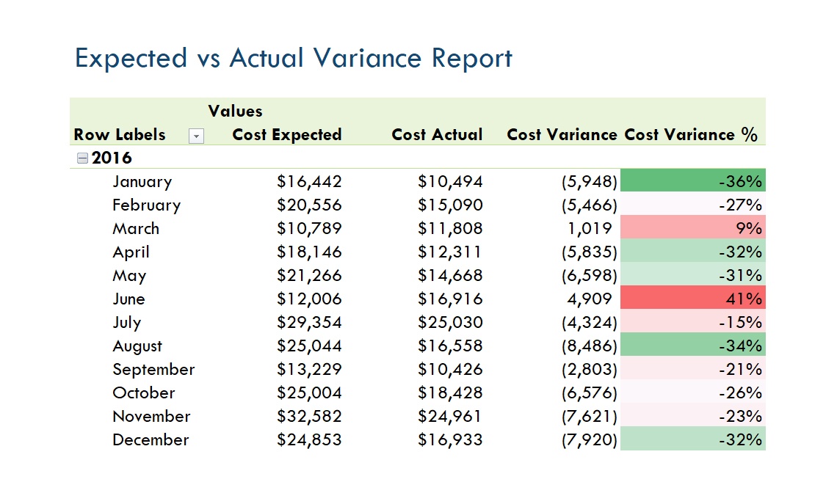Select the $21,266 Cost Expected cell
Image resolution: width=837 pixels, height=504 pixels.
click(x=309, y=275)
